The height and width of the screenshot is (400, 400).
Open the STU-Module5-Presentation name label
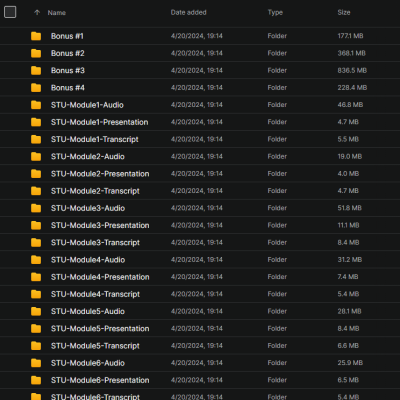(100, 329)
